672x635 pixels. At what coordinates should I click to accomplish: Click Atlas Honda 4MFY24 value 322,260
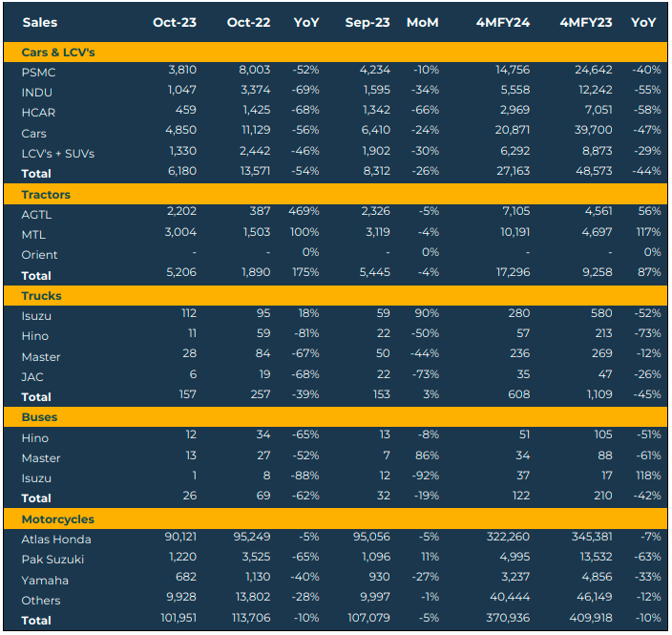tap(508, 537)
